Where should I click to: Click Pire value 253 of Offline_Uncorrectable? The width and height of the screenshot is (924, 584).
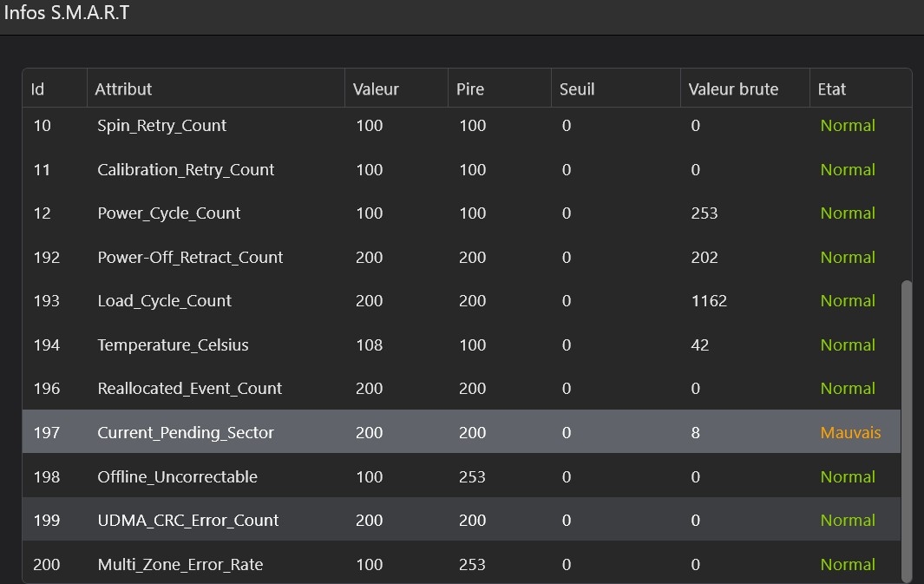472,476
